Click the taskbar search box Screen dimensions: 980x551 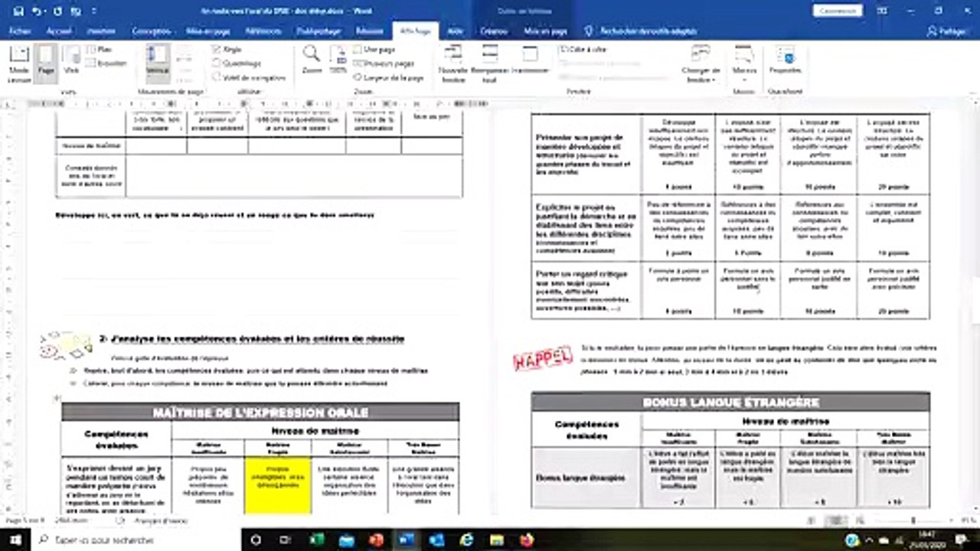tap(138, 540)
